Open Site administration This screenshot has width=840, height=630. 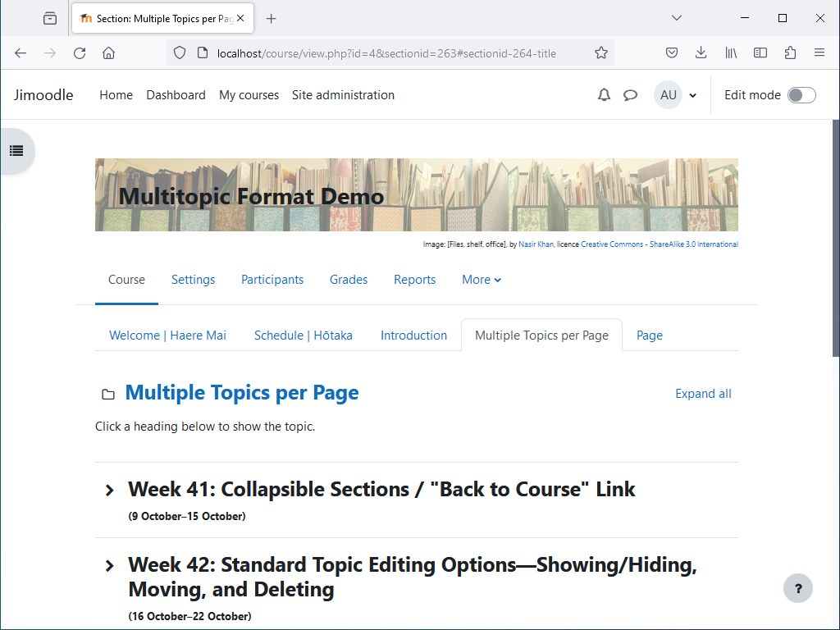[x=343, y=95]
